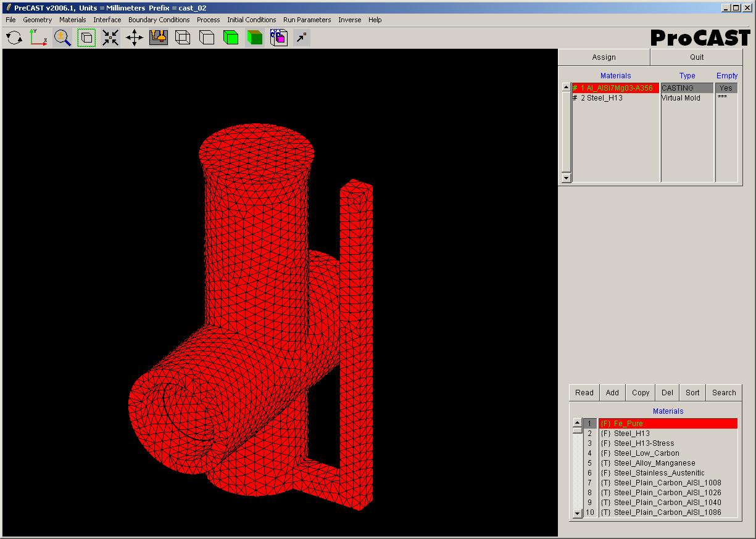The width and height of the screenshot is (756, 539).
Task: Select Steel_Alloy_Manganese material
Action: point(668,463)
